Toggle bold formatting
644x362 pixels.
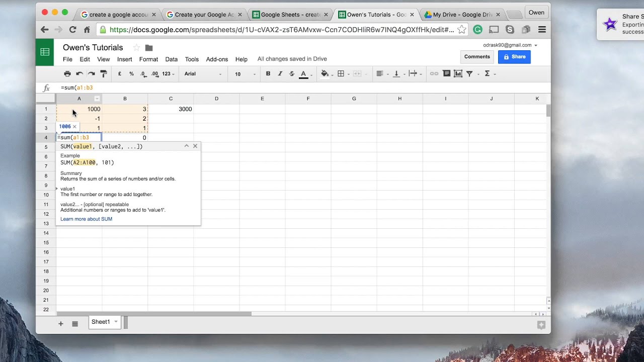268,74
